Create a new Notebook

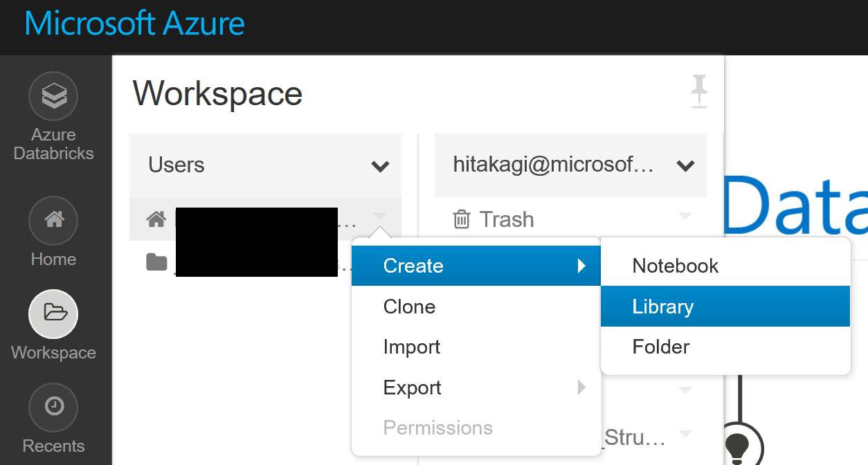tap(675, 266)
